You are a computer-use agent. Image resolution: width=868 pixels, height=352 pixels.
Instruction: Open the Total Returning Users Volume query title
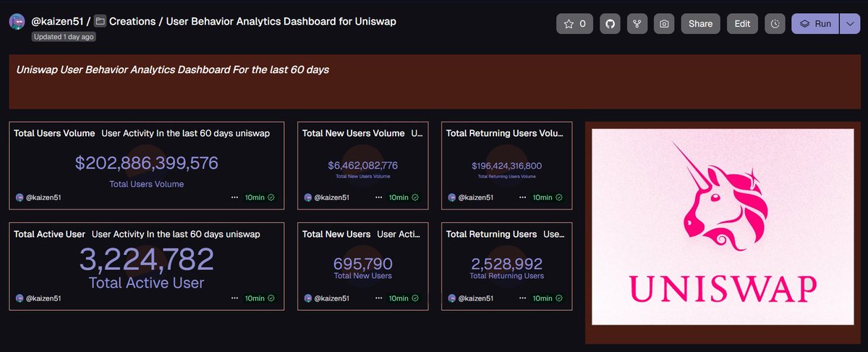[x=504, y=133]
